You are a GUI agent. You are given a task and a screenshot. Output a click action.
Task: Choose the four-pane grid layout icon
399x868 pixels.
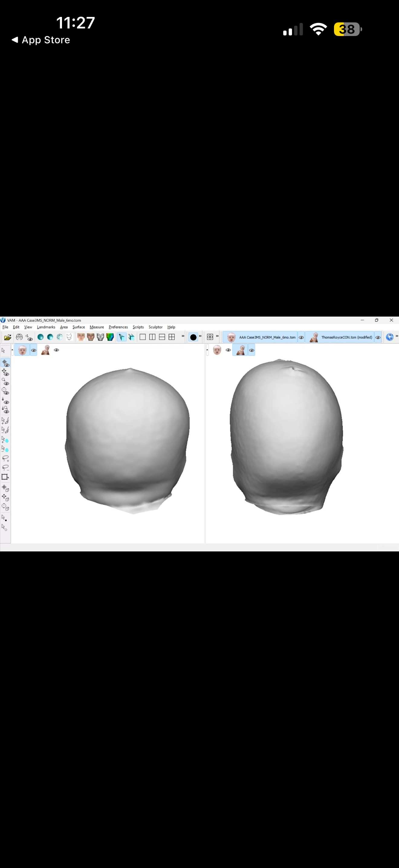(172, 337)
